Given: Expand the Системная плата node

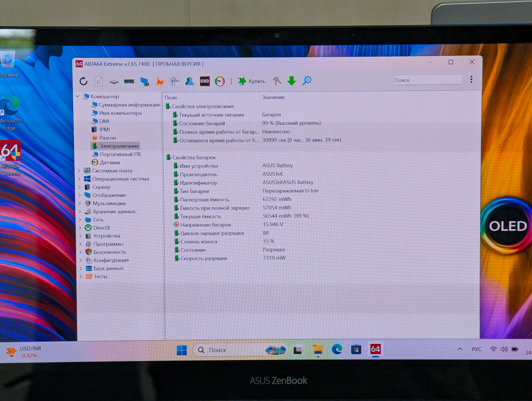Looking at the screenshot, I should [x=79, y=171].
